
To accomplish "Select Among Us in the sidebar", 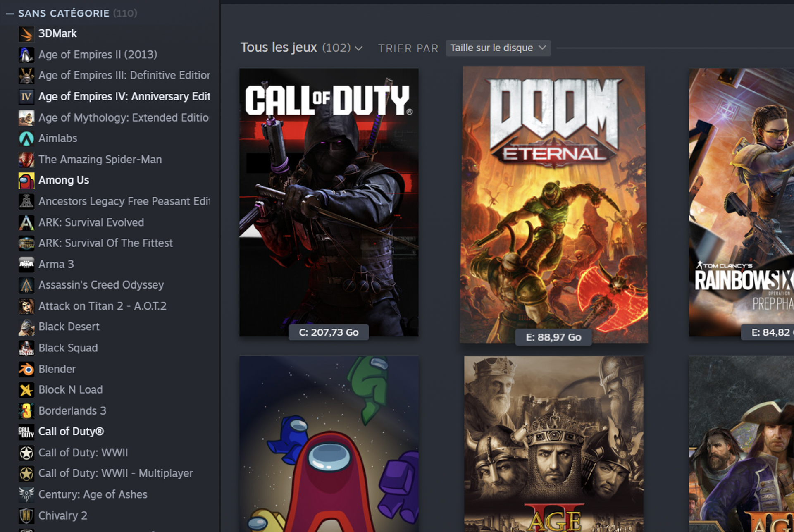I will [64, 180].
